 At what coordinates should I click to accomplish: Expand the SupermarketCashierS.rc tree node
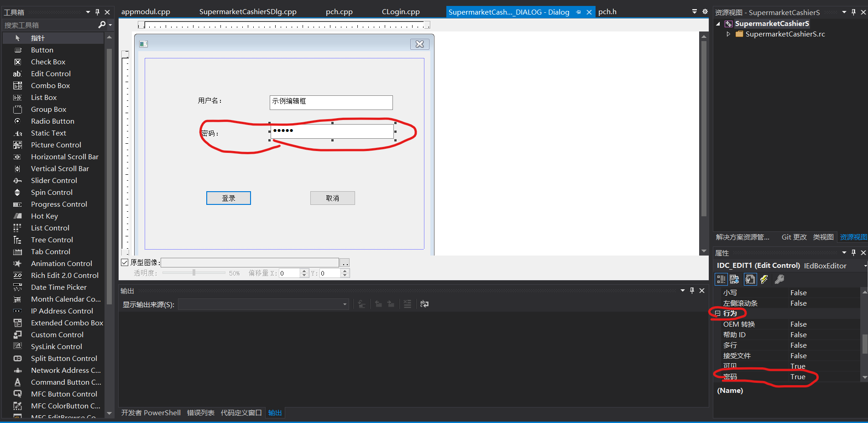click(x=729, y=34)
